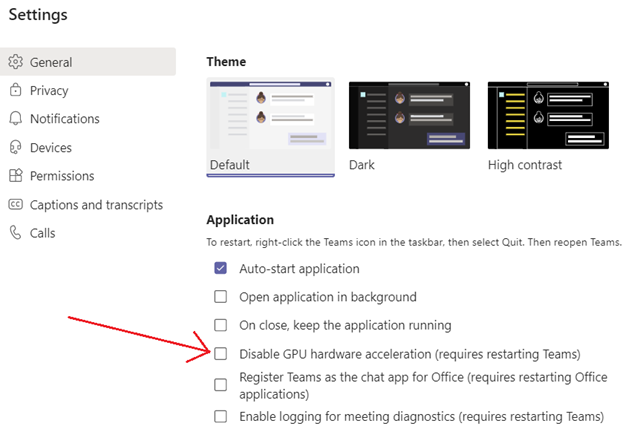
Task: Open the Privacy settings tab
Action: coord(88,91)
